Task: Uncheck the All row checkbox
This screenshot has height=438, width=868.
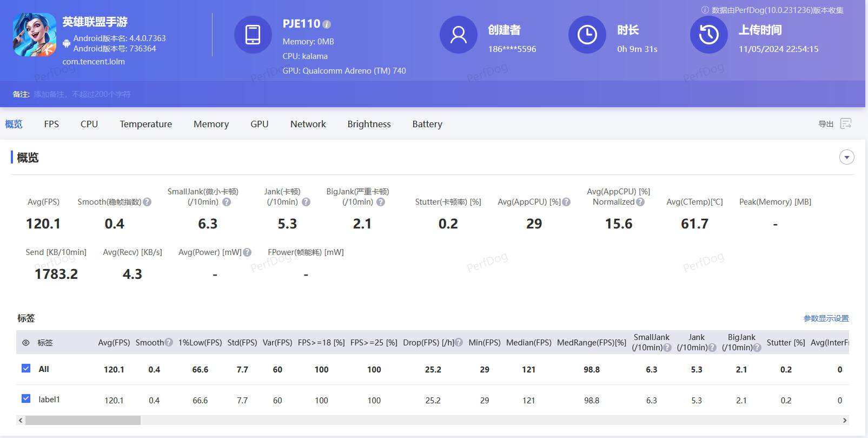Action: pos(26,369)
